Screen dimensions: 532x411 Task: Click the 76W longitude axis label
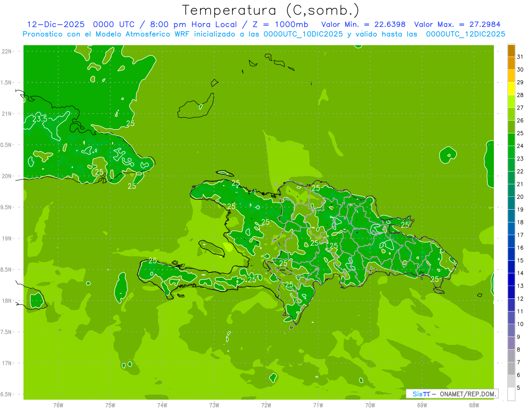[58, 405]
